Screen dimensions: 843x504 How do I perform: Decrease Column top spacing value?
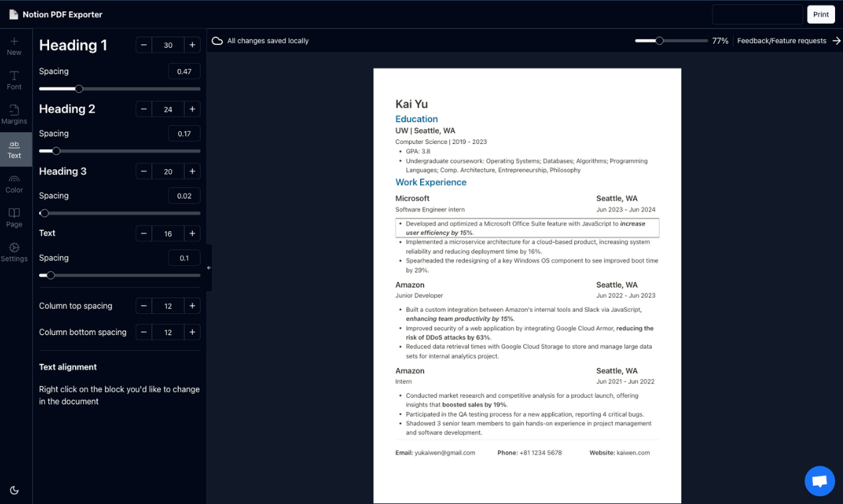pyautogui.click(x=144, y=306)
